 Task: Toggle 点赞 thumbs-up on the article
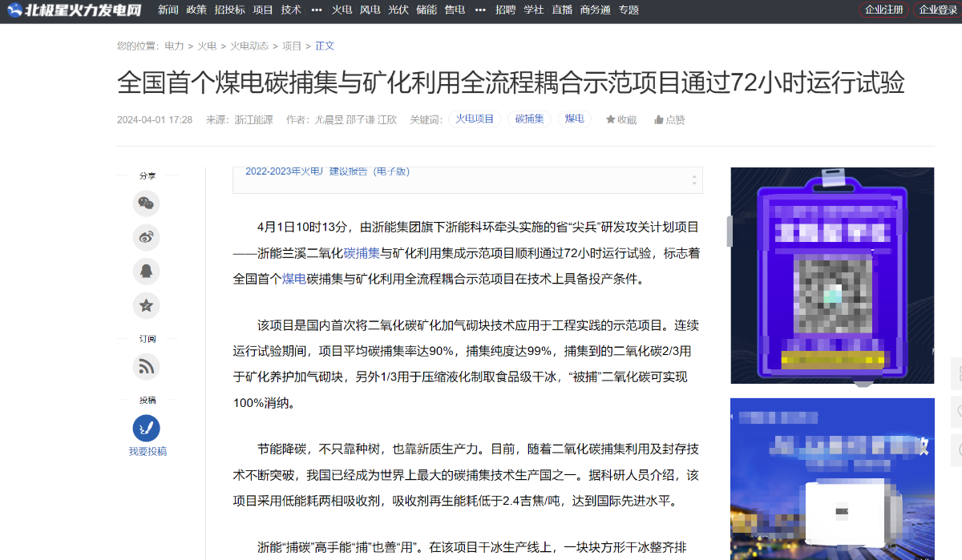(669, 120)
